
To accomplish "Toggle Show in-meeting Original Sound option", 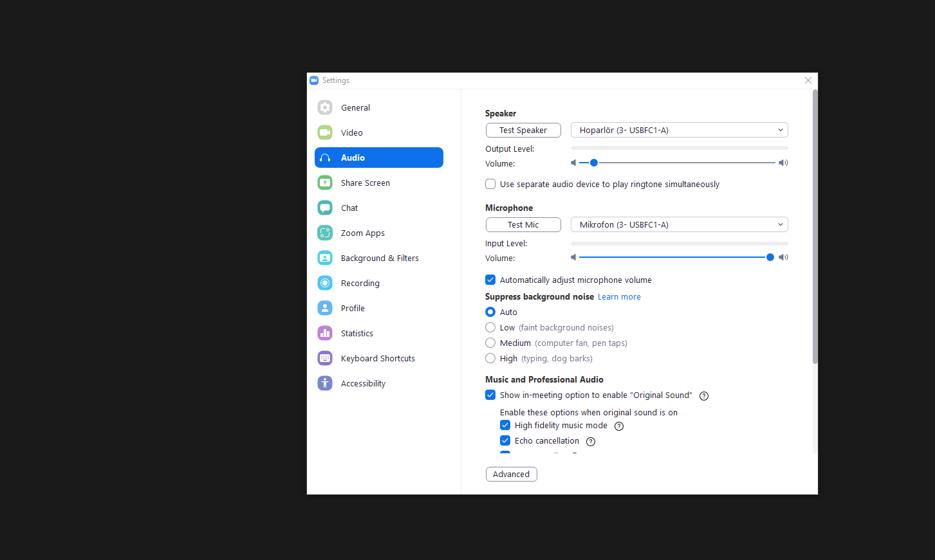I will pos(490,395).
